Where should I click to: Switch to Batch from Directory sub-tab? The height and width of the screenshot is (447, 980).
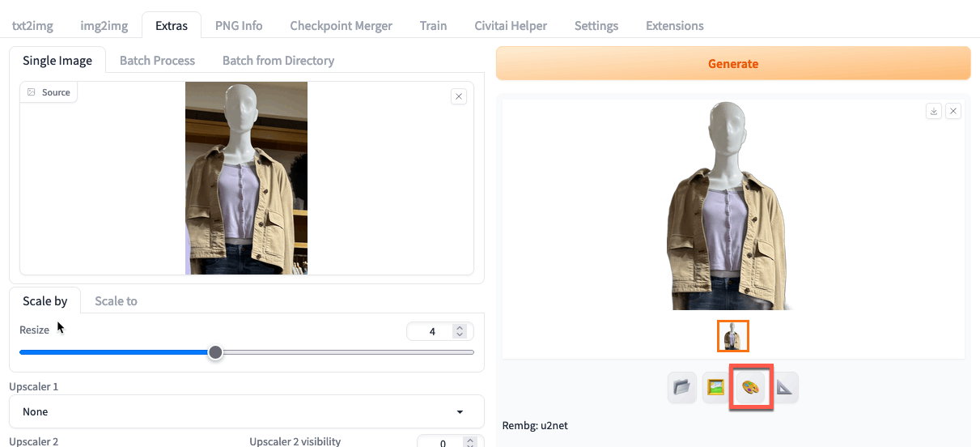[x=278, y=60]
